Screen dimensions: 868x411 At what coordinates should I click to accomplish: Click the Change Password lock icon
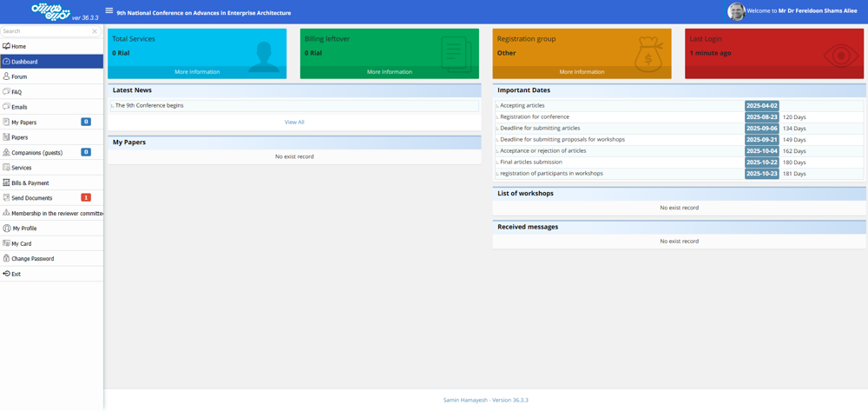pyautogui.click(x=6, y=258)
